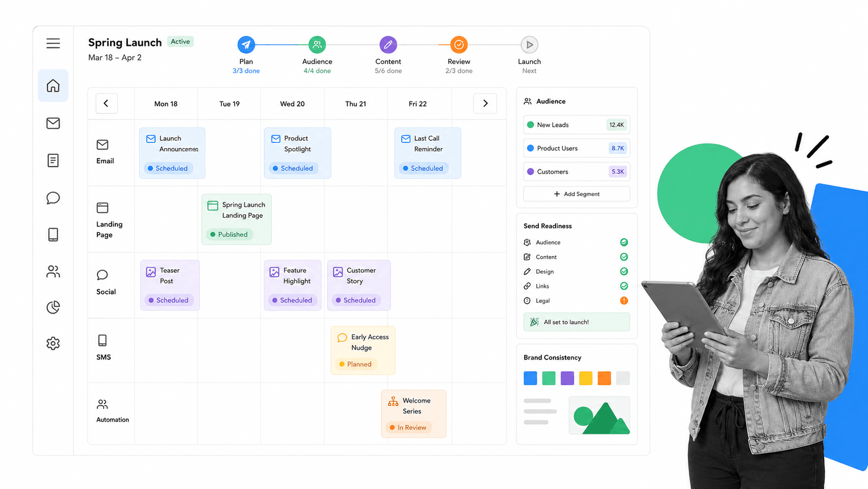Click the Links readiness green checkmark
Image resolution: width=868 pixels, height=489 pixels.
point(624,286)
